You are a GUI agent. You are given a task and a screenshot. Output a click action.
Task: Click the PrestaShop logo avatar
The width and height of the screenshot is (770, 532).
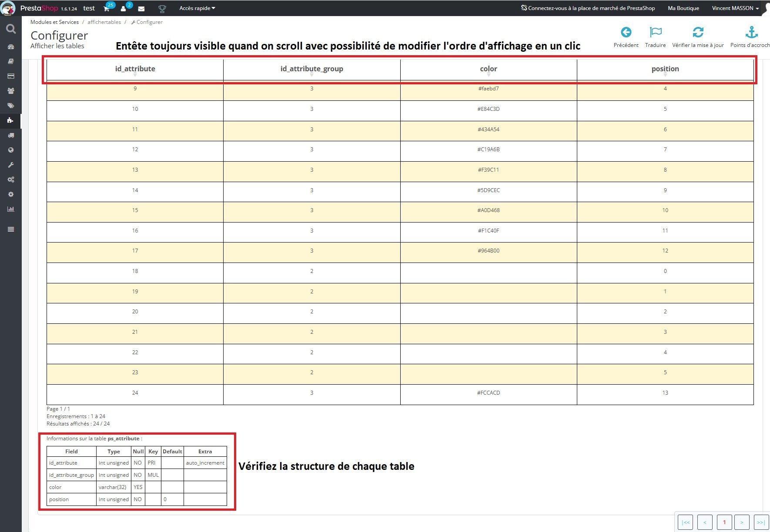8,8
